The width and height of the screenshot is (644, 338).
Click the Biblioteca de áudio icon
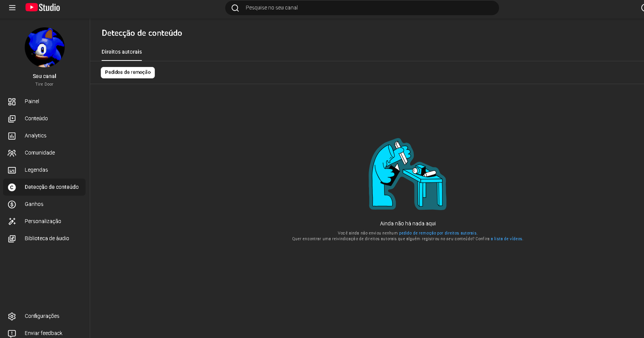[x=12, y=239]
